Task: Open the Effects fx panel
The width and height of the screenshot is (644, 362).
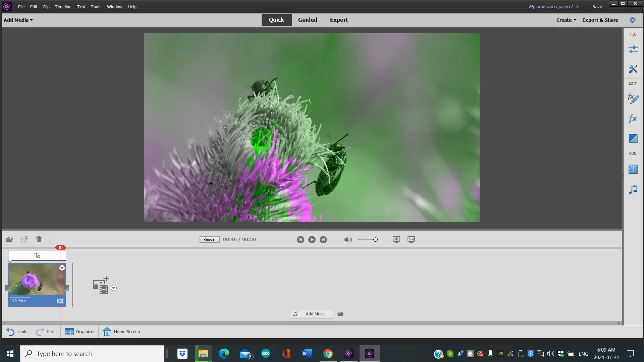Action: tap(633, 118)
